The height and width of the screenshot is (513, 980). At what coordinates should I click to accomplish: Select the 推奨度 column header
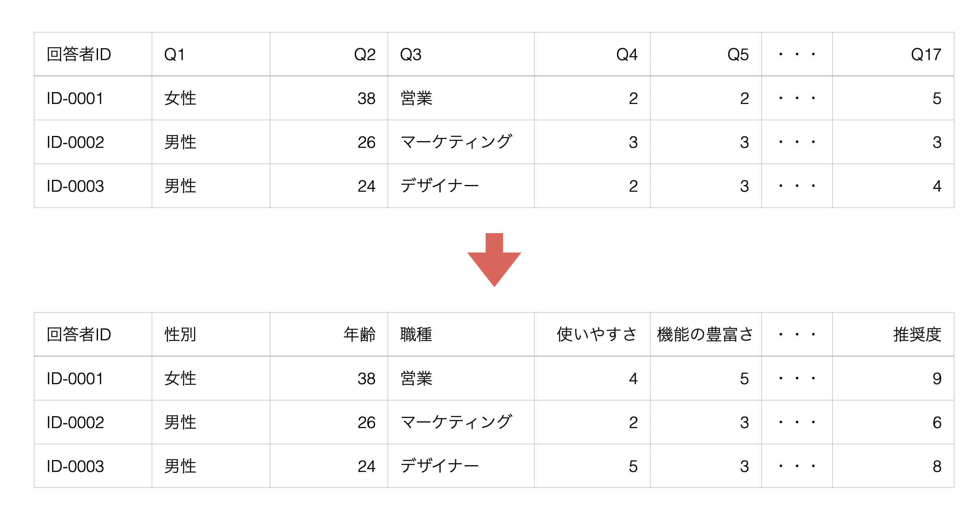pyautogui.click(x=893, y=334)
